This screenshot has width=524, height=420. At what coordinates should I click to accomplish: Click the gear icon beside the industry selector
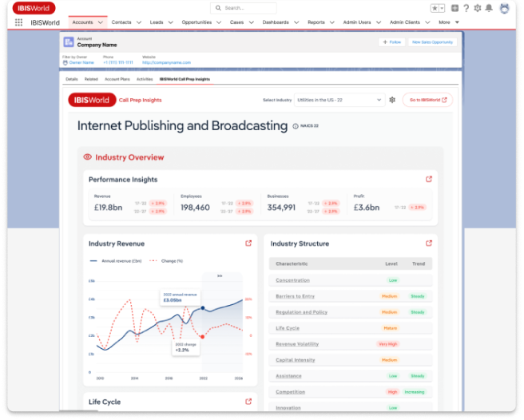[x=392, y=100]
